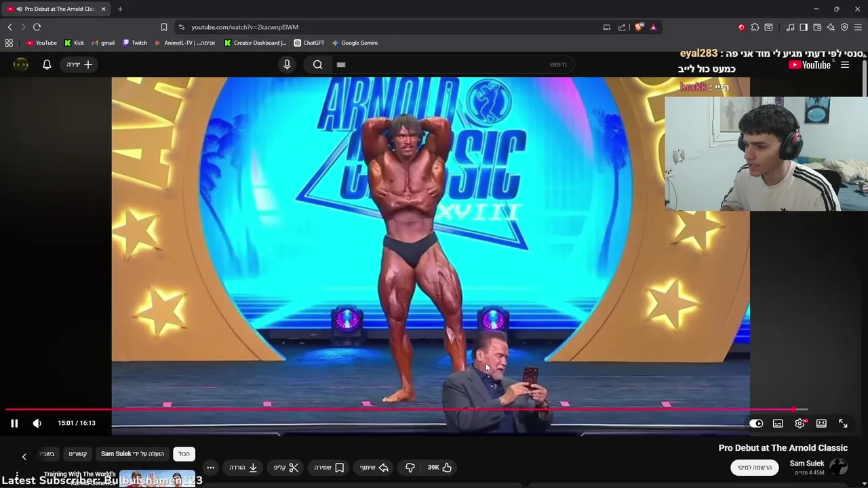Open Kick bookmark
Screen dimensions: 868x488
(75, 43)
